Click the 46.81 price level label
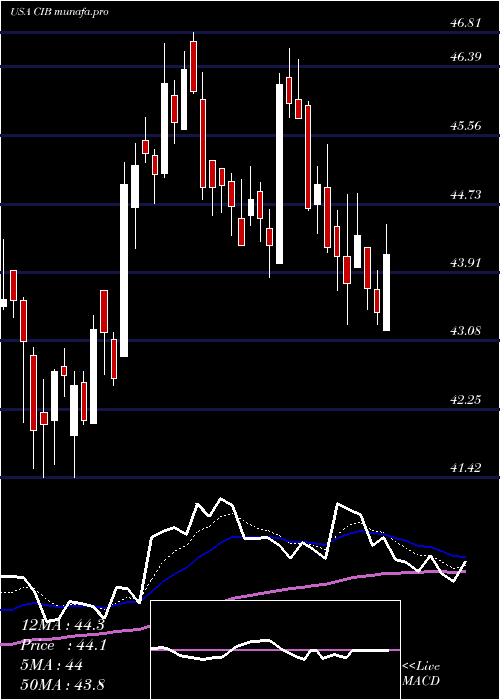500x700 pixels. [x=466, y=22]
